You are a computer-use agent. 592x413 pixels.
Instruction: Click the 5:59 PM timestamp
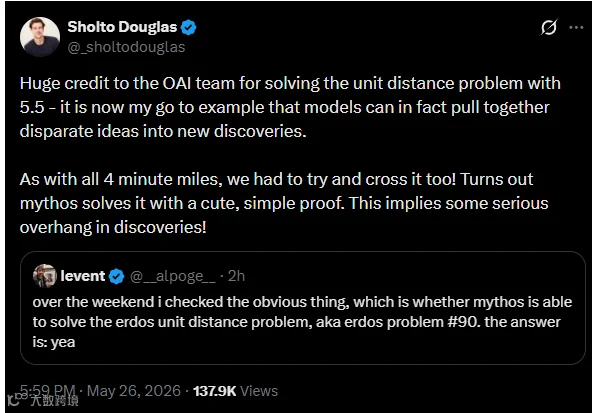pos(48,391)
